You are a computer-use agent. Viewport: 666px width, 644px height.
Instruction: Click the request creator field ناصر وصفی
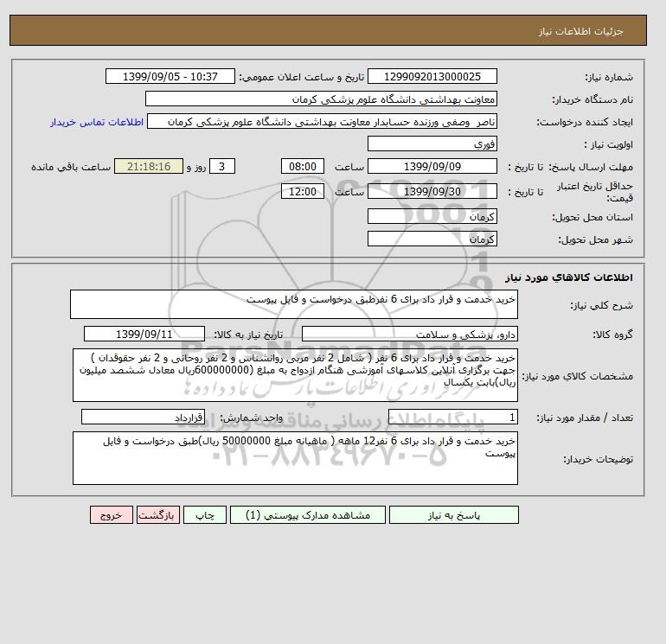(322, 122)
